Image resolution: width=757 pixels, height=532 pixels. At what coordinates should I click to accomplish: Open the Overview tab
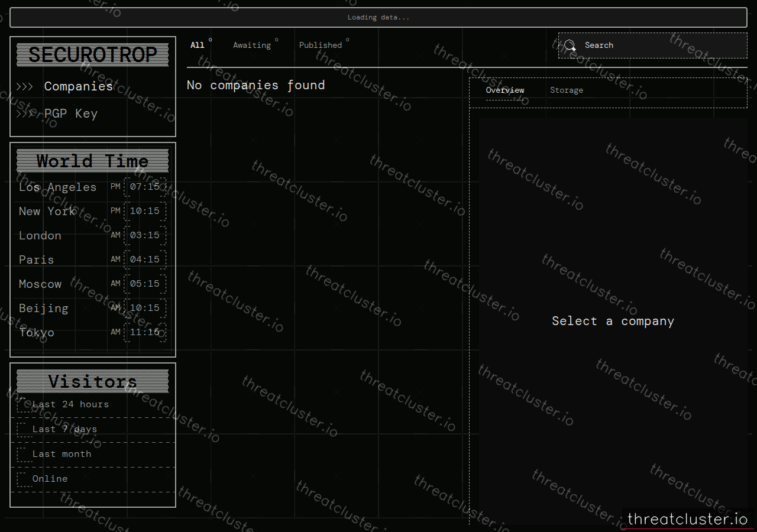coord(505,90)
